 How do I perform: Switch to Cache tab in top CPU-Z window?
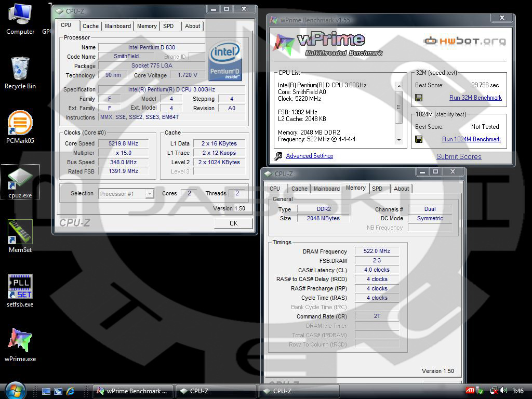(90, 26)
